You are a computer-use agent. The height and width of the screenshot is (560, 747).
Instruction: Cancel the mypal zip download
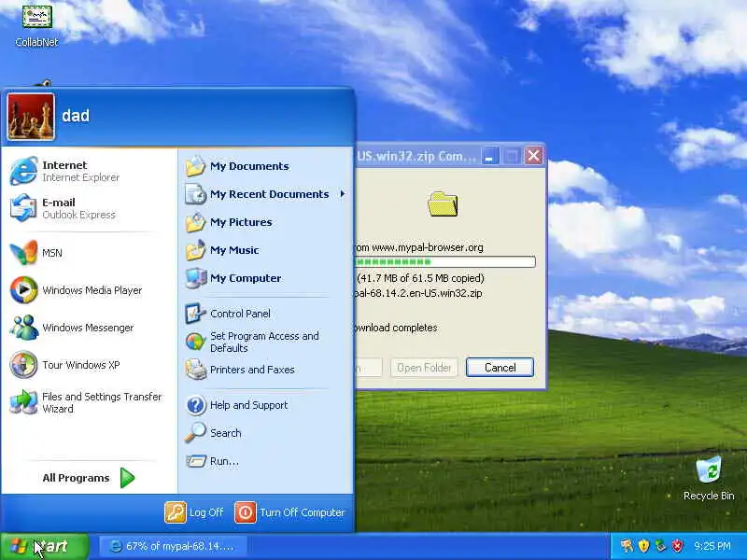tap(500, 367)
